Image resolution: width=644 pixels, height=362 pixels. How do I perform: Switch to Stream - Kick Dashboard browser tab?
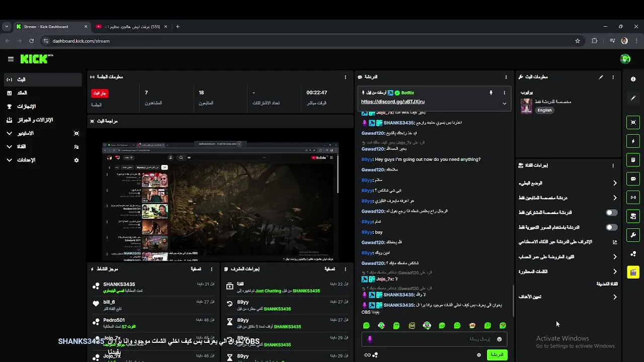pos(51,27)
